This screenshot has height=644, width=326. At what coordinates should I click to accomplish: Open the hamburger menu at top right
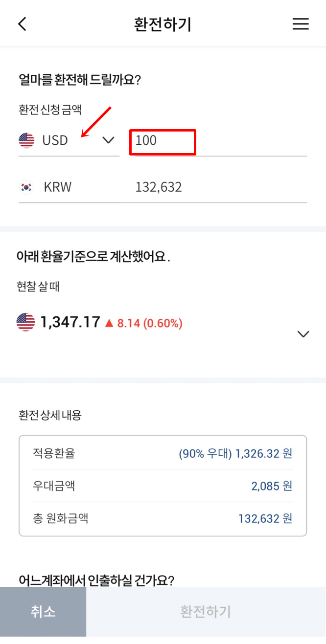click(x=301, y=23)
